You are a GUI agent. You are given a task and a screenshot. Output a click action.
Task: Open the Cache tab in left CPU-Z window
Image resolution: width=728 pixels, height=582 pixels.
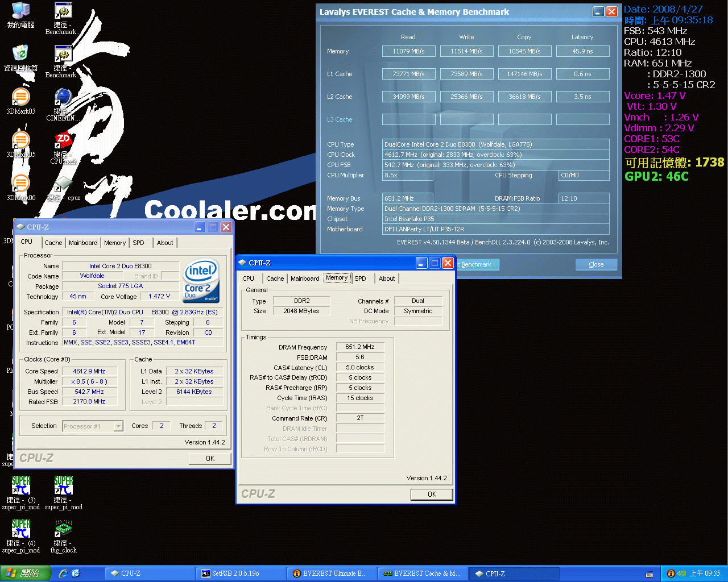pyautogui.click(x=53, y=243)
